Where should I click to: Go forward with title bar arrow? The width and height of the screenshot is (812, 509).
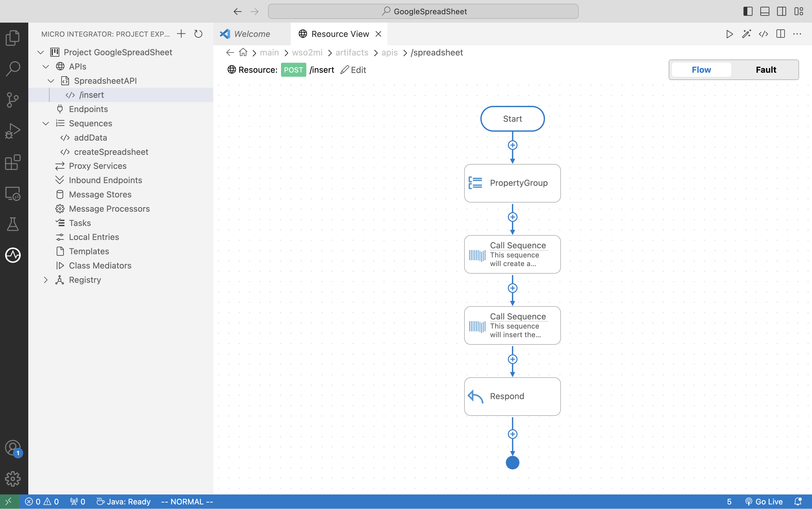(255, 11)
